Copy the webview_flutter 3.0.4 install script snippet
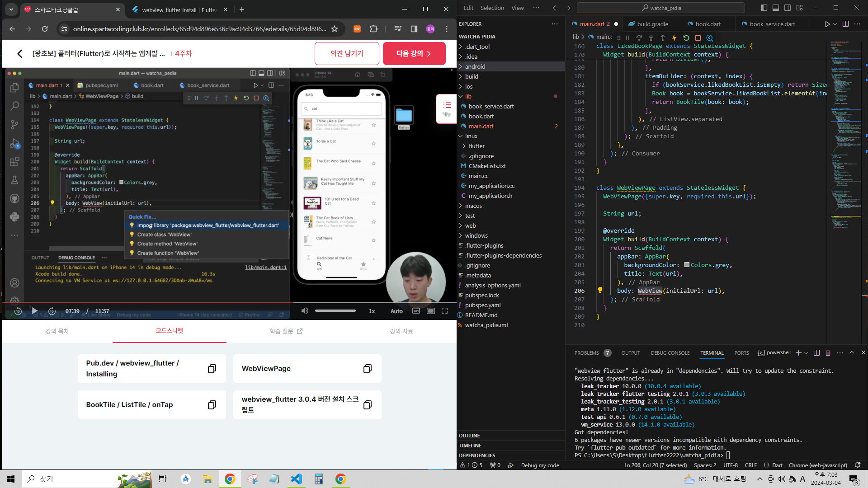 tap(368, 405)
